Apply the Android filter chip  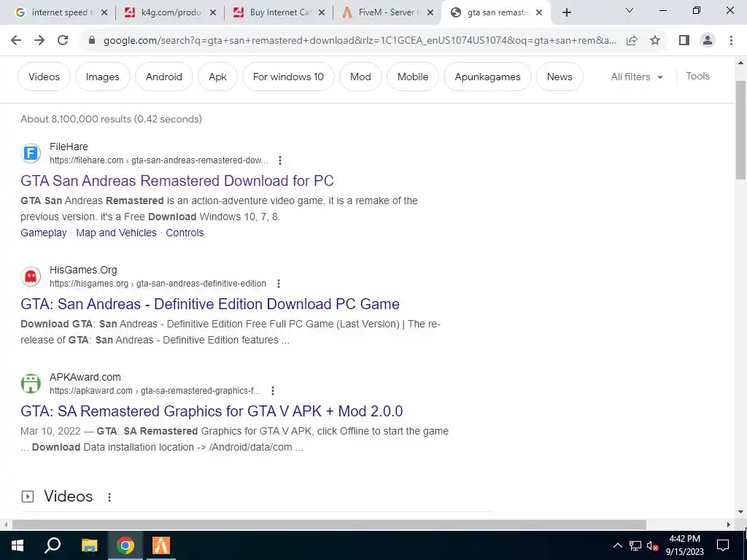(164, 77)
